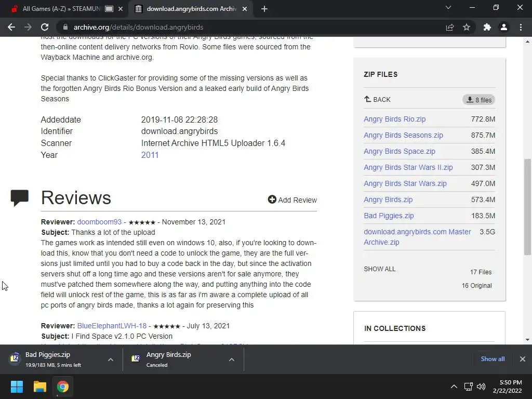
Task: Open the Chrome three-dot menu
Action: click(521, 27)
